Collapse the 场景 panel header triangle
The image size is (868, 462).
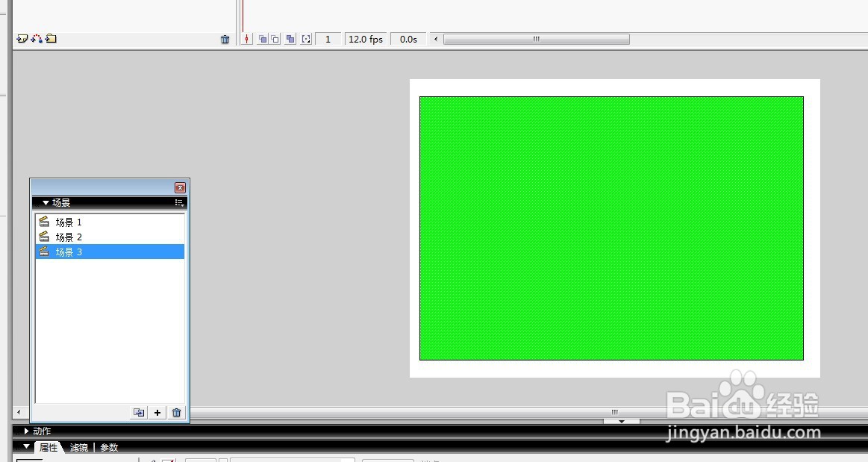pos(46,203)
